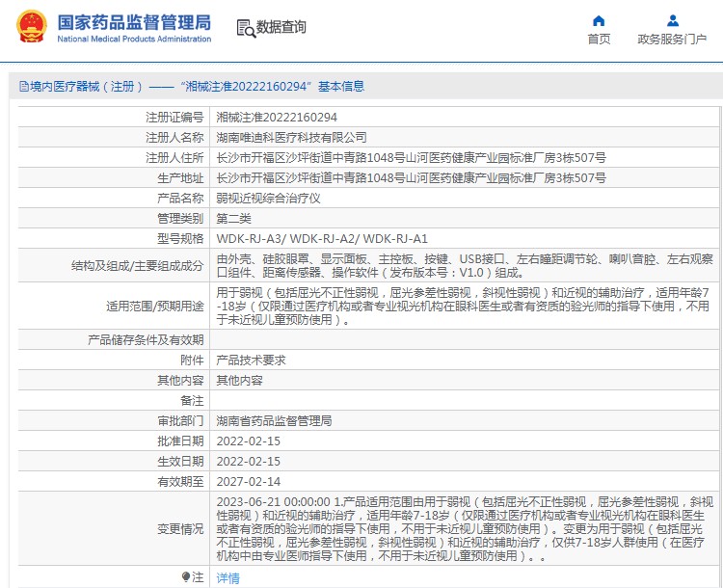The width and height of the screenshot is (723, 588).
Task: Click the 附件 row label
Action: tap(192, 361)
